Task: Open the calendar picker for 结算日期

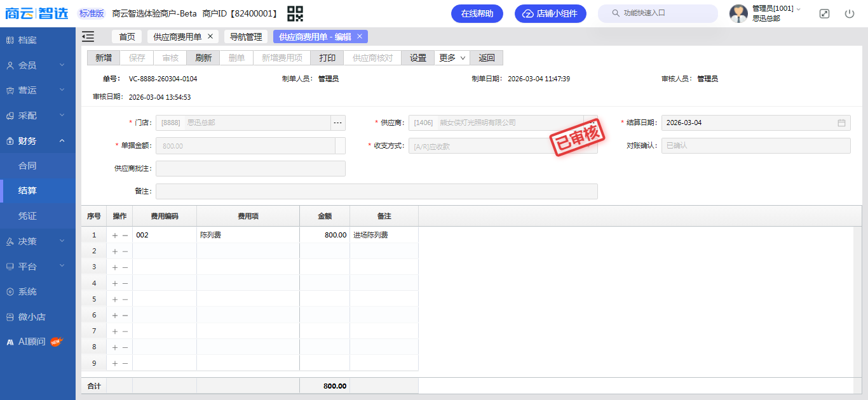Action: [841, 123]
